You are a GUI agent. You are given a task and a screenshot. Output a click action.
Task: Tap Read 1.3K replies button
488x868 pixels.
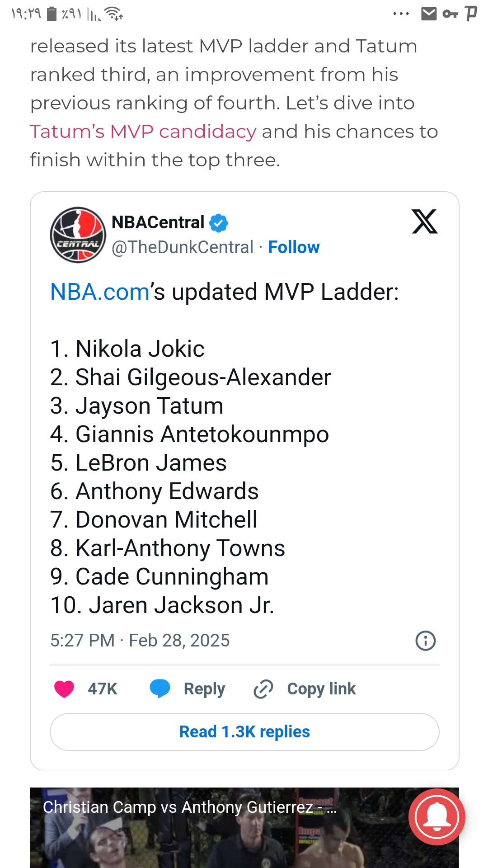point(244,731)
